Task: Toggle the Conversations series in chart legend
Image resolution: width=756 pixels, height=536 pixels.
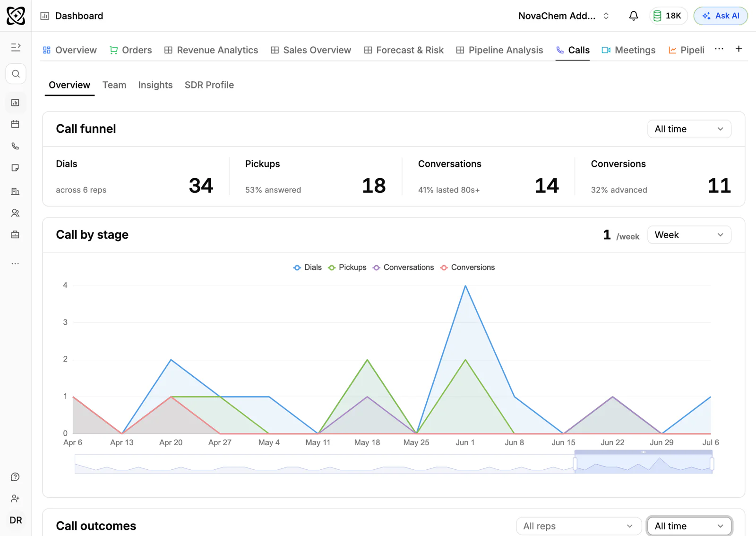Action: 403,268
